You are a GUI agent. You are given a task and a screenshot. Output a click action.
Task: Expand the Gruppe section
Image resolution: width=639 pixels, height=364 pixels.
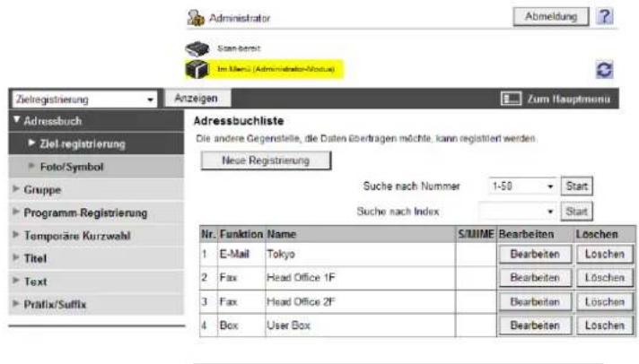coord(96,190)
